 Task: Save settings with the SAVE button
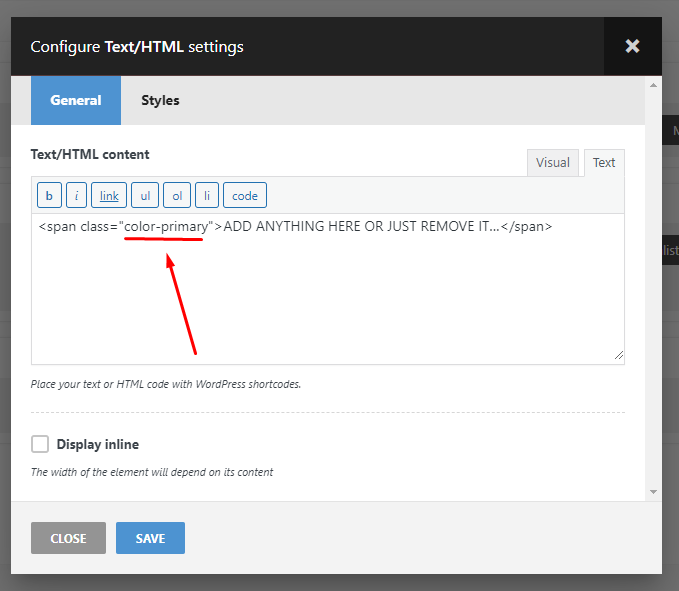150,538
